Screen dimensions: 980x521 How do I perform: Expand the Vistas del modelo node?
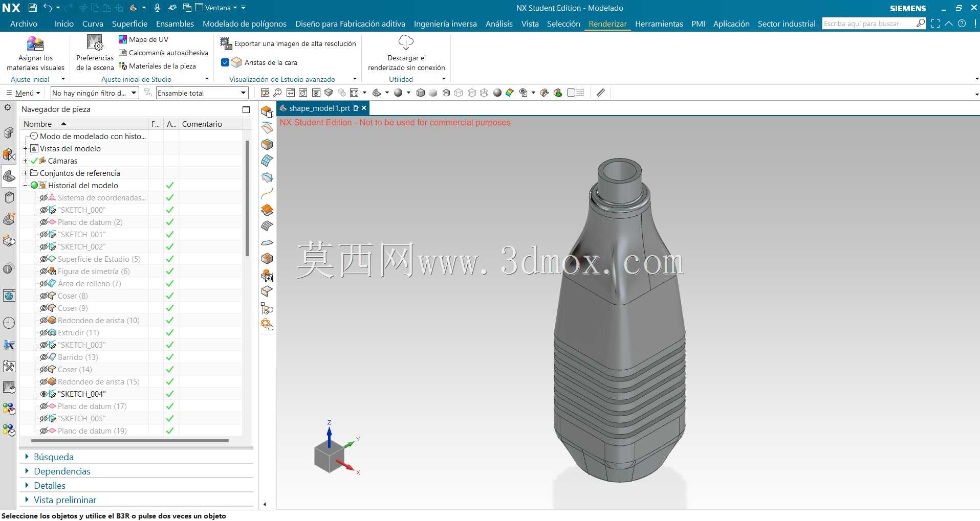(x=25, y=149)
